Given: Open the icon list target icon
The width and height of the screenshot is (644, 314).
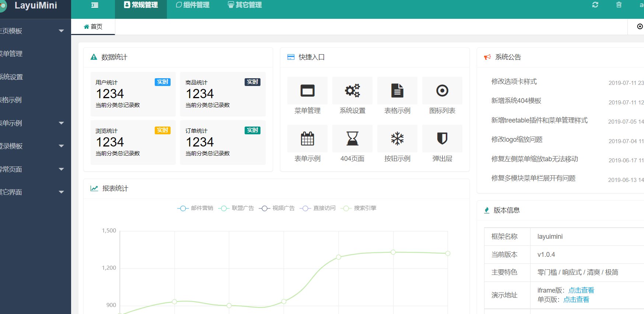Looking at the screenshot, I should pos(442,91).
